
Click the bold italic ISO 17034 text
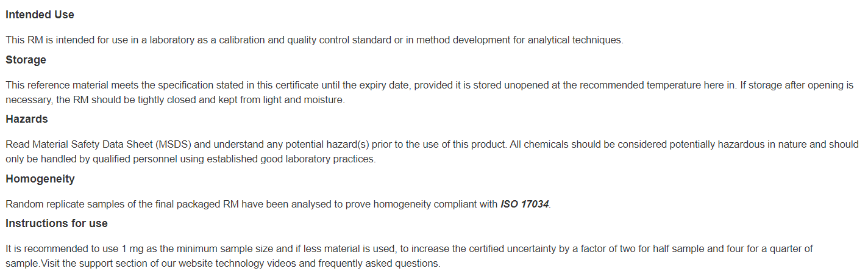[x=525, y=204]
